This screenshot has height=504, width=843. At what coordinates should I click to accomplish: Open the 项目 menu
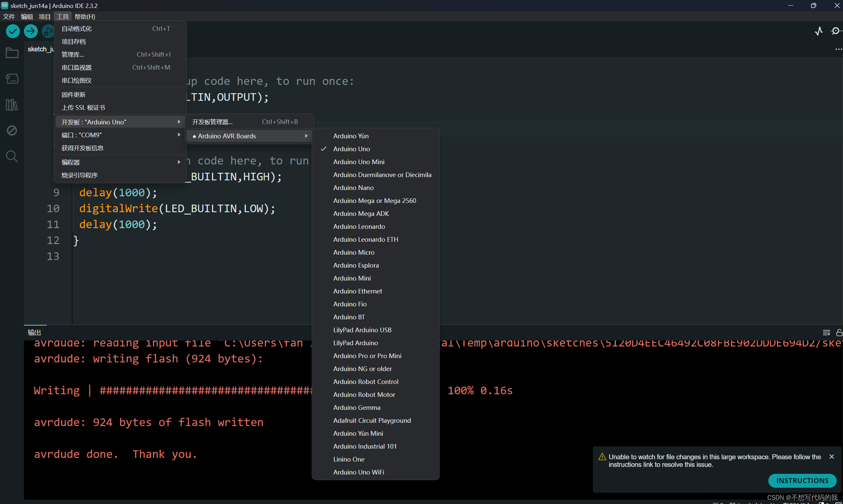[x=44, y=17]
